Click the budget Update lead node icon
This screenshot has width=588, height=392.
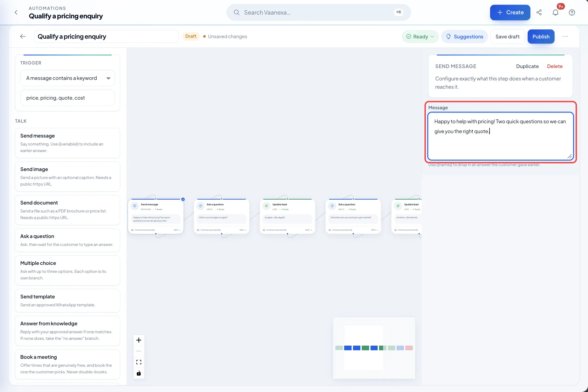click(x=266, y=206)
